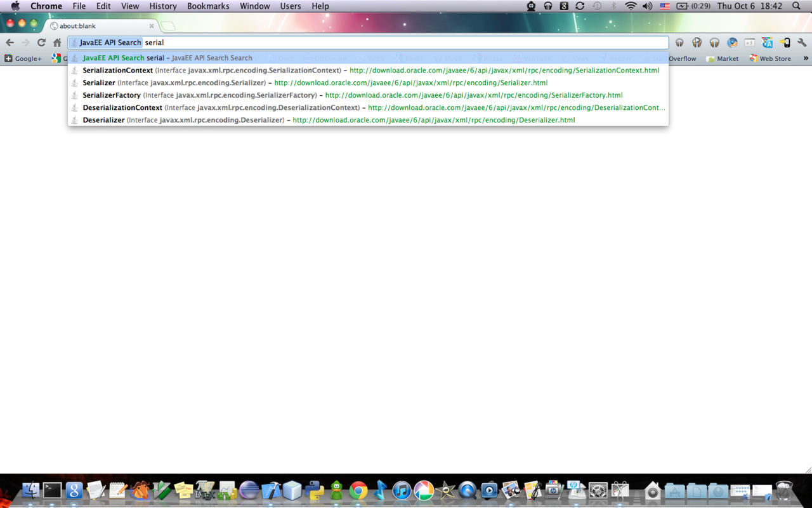Open VirtualBox cube icon in dock
812x508 pixels.
click(292, 490)
